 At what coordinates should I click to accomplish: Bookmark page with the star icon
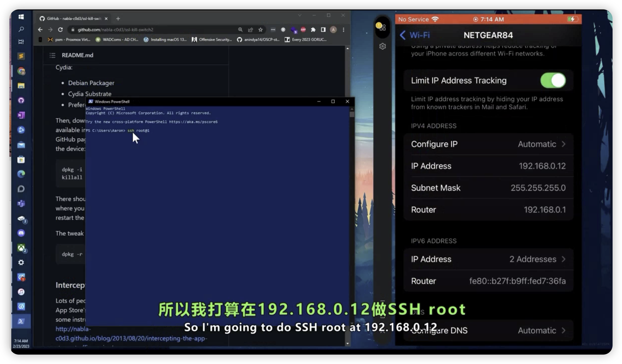click(260, 30)
